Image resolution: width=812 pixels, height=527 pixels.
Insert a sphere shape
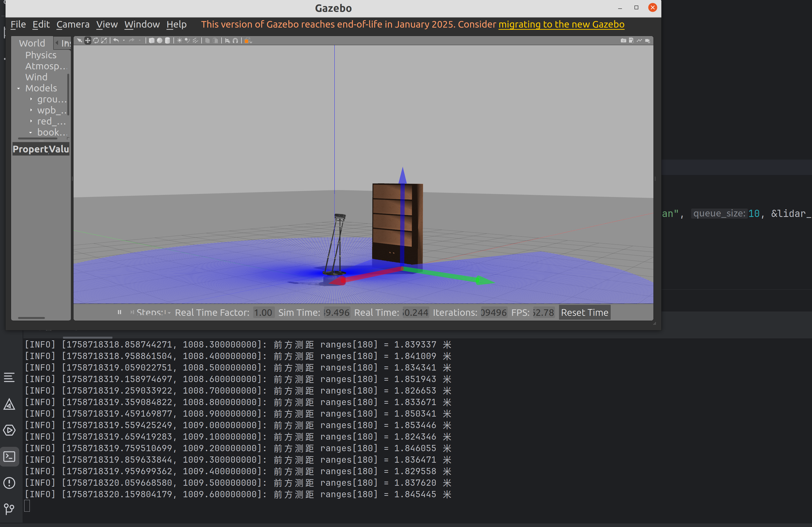(159, 41)
